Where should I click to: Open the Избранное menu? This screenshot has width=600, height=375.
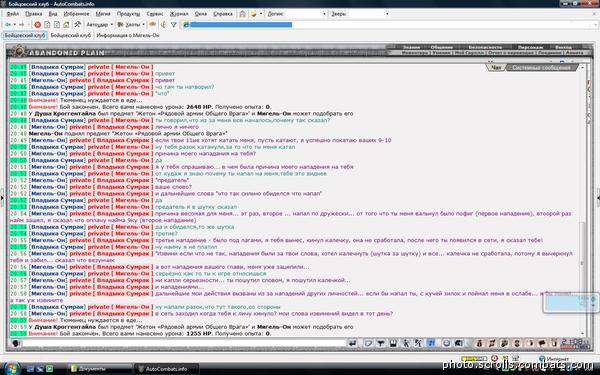76,14
